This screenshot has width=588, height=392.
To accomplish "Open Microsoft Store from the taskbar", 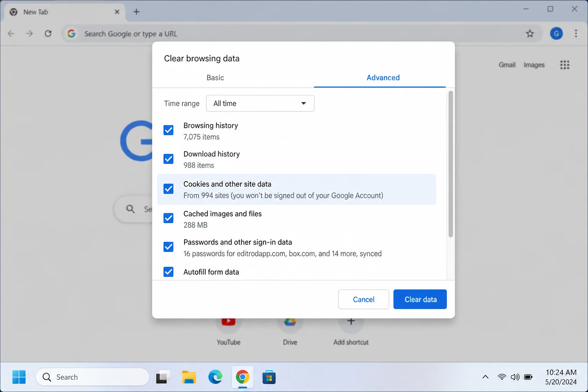I will pyautogui.click(x=269, y=377).
